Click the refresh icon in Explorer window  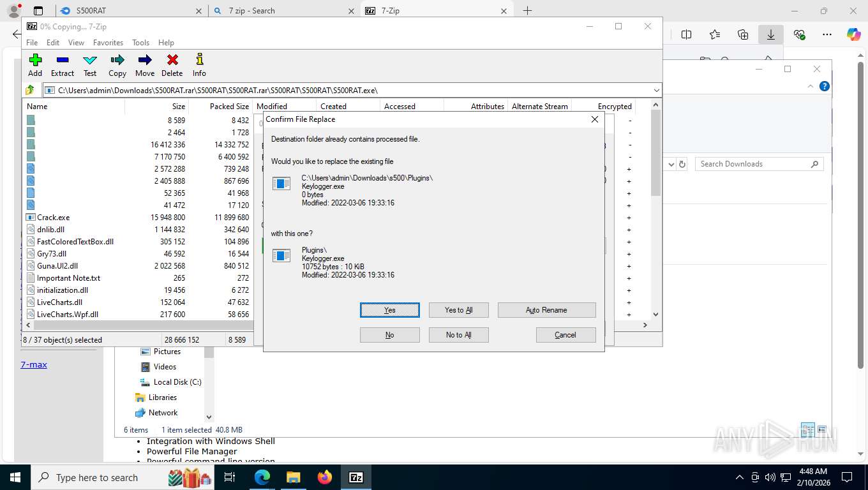coord(682,164)
